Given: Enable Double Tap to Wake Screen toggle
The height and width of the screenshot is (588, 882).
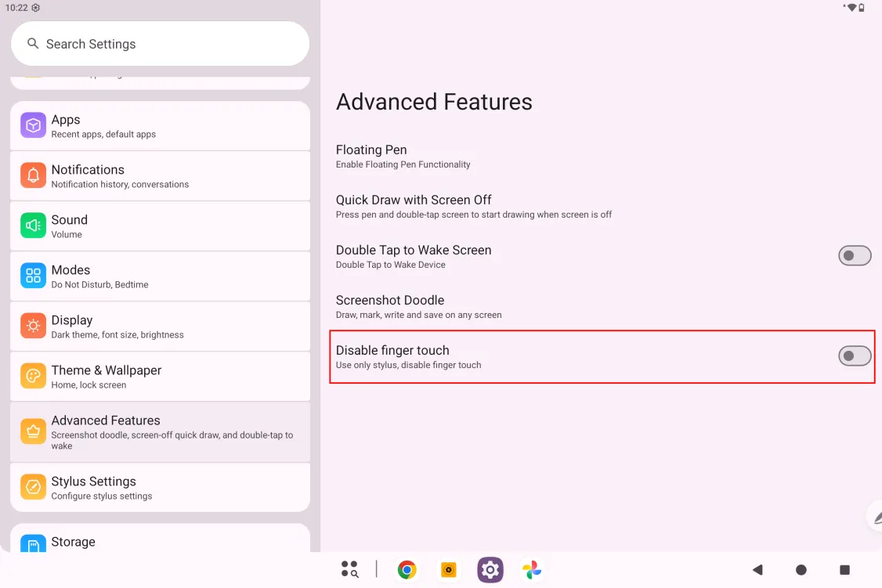Looking at the screenshot, I should (x=855, y=256).
